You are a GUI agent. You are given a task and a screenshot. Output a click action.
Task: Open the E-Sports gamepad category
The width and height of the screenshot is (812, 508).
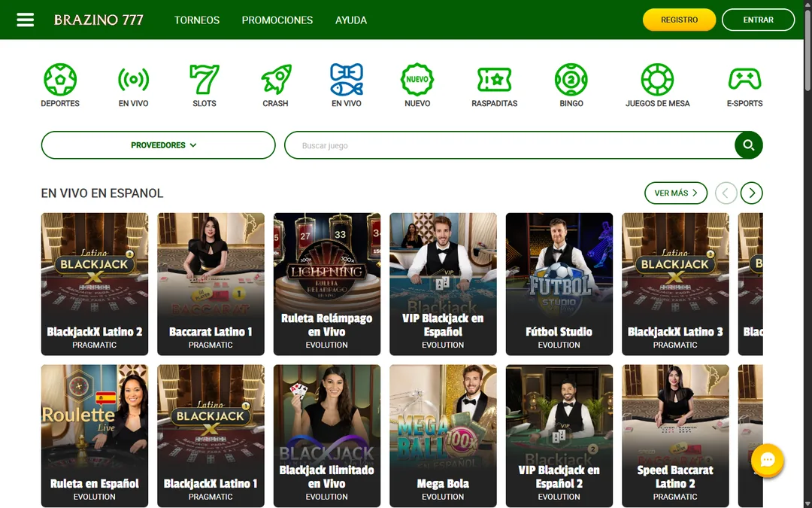tap(744, 85)
